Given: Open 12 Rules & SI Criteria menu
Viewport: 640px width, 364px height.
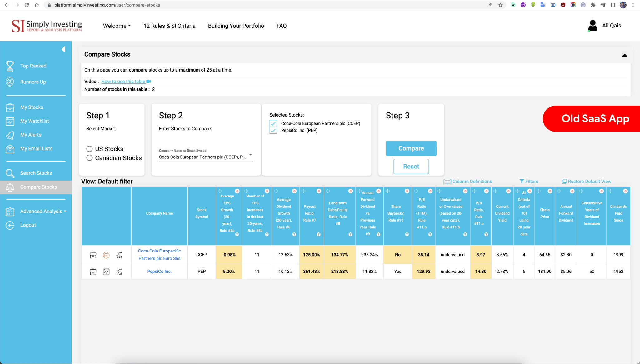Looking at the screenshot, I should pyautogui.click(x=169, y=26).
